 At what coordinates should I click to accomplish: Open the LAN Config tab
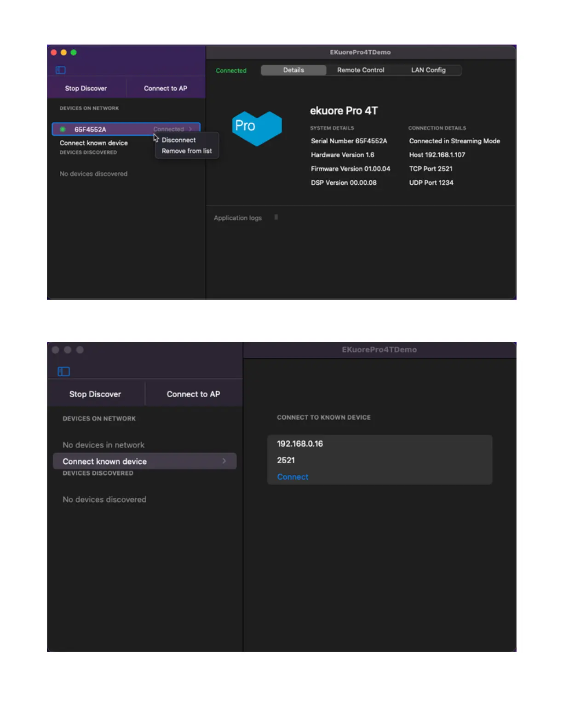click(x=428, y=70)
